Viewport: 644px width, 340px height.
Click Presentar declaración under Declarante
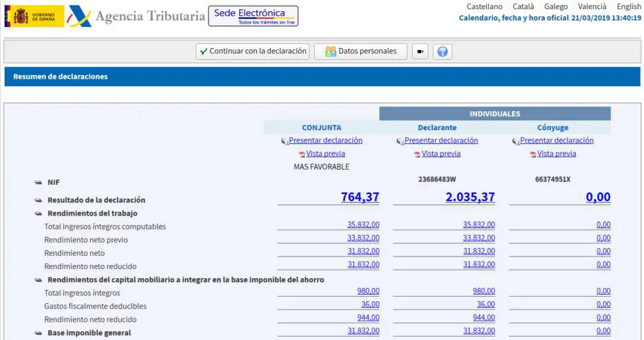click(441, 141)
